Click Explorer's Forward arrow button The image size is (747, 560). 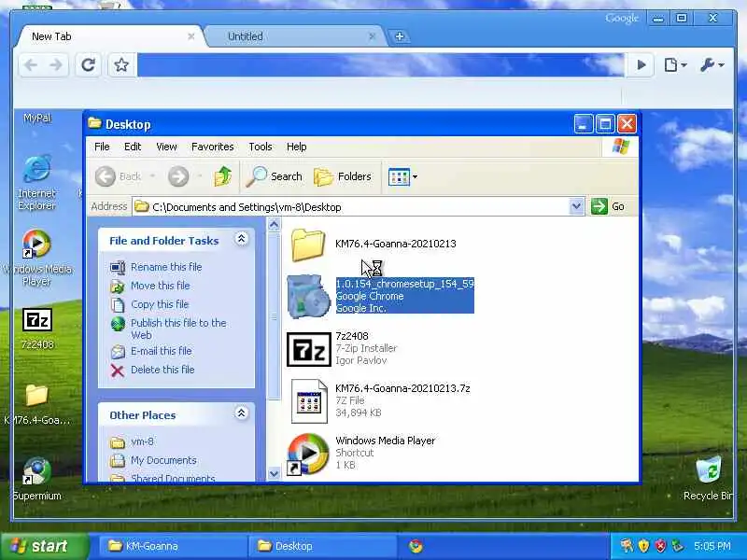point(178,176)
